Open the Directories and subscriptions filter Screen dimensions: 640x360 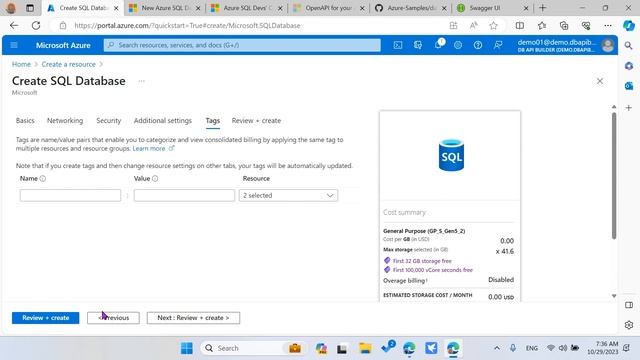point(418,45)
